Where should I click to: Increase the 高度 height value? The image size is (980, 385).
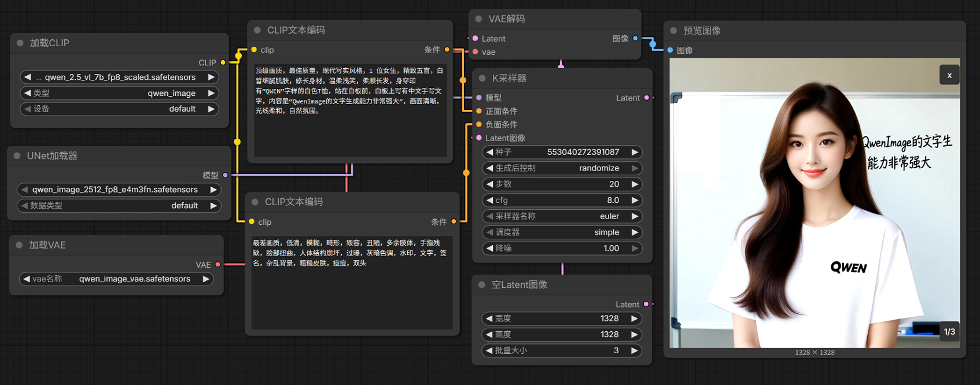pyautogui.click(x=634, y=334)
